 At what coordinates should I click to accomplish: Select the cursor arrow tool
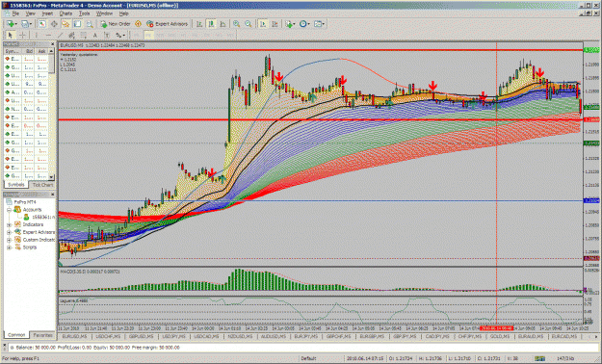(11, 35)
